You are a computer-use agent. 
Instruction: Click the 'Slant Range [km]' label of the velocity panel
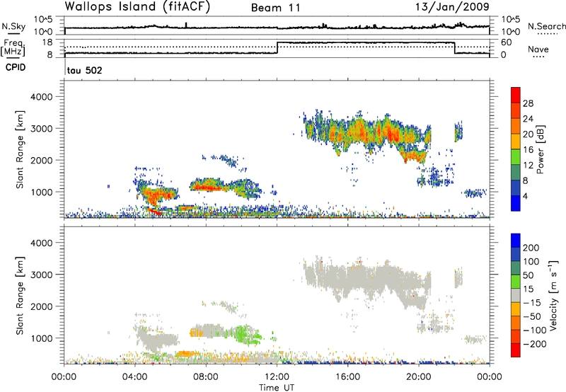coord(20,295)
